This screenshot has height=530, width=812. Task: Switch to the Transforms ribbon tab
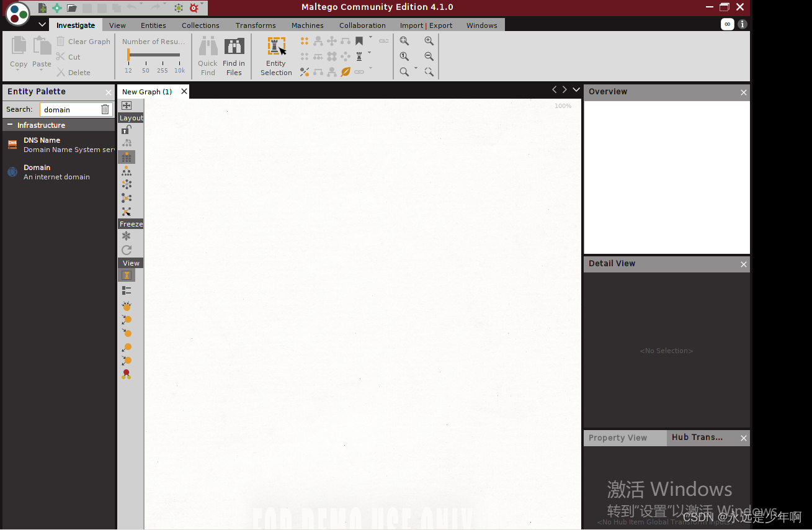click(256, 25)
